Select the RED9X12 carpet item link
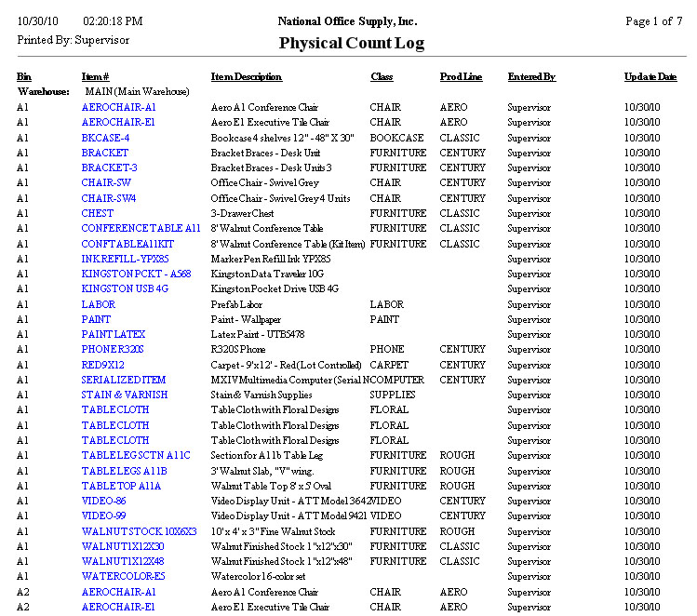The height and width of the screenshot is (616, 697). [102, 365]
